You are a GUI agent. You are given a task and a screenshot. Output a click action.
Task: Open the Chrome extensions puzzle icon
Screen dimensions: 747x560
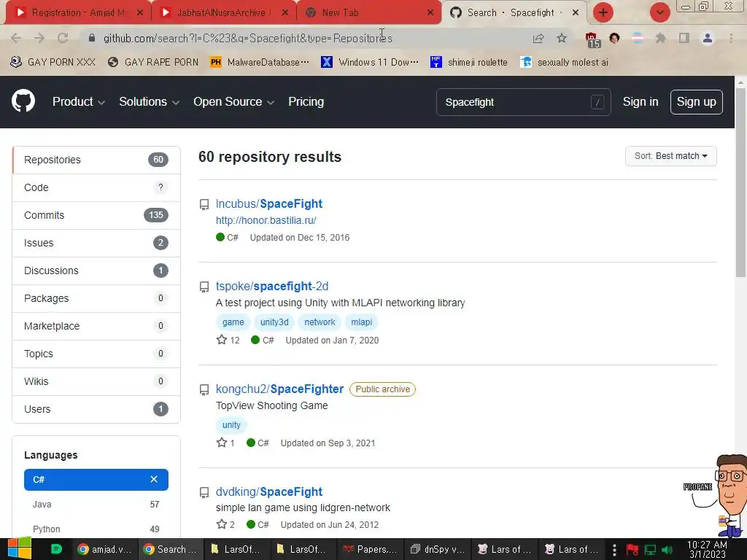[660, 38]
